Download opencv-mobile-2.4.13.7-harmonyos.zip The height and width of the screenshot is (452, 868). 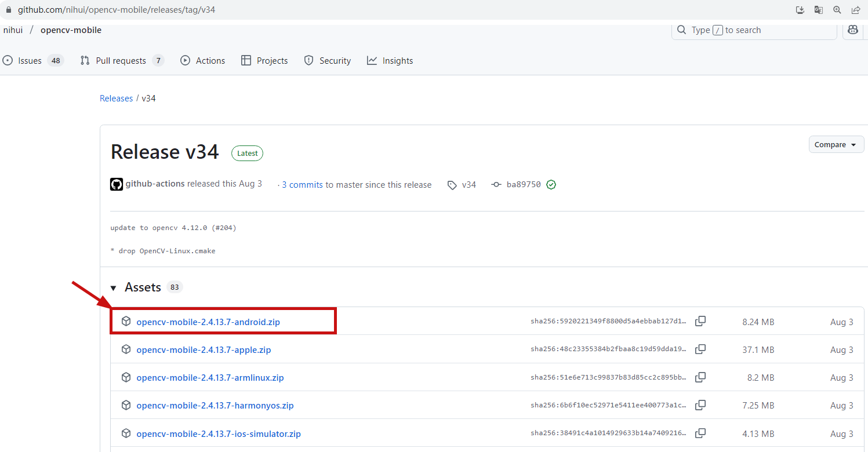215,405
